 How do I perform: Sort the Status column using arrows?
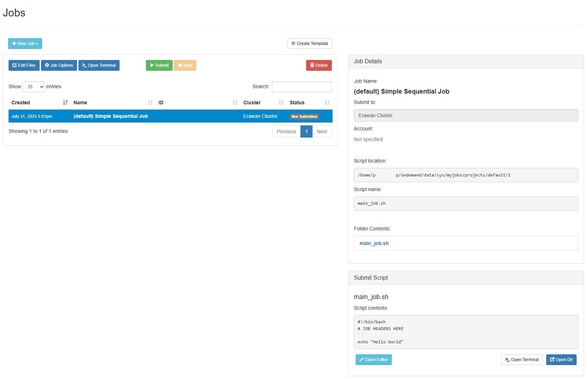pos(327,103)
